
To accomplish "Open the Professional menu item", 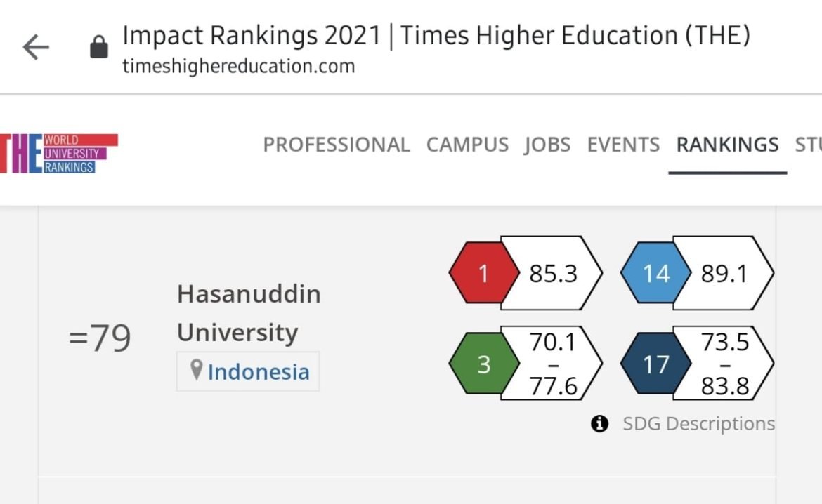I will pos(336,145).
